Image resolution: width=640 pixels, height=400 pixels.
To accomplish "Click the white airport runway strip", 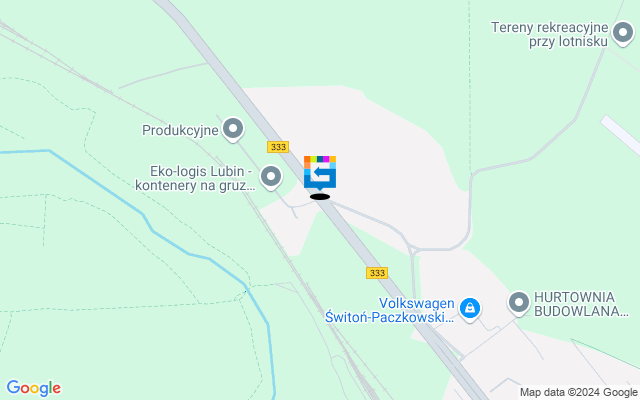I will coord(621,134).
